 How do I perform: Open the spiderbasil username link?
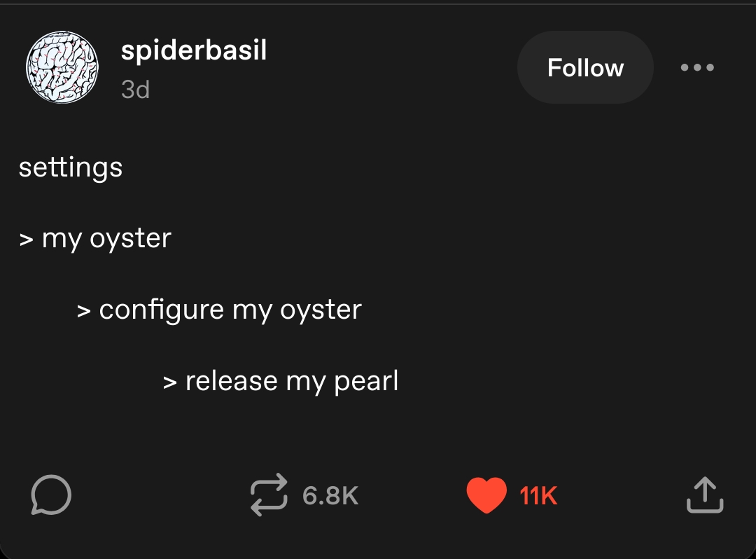pyautogui.click(x=194, y=50)
